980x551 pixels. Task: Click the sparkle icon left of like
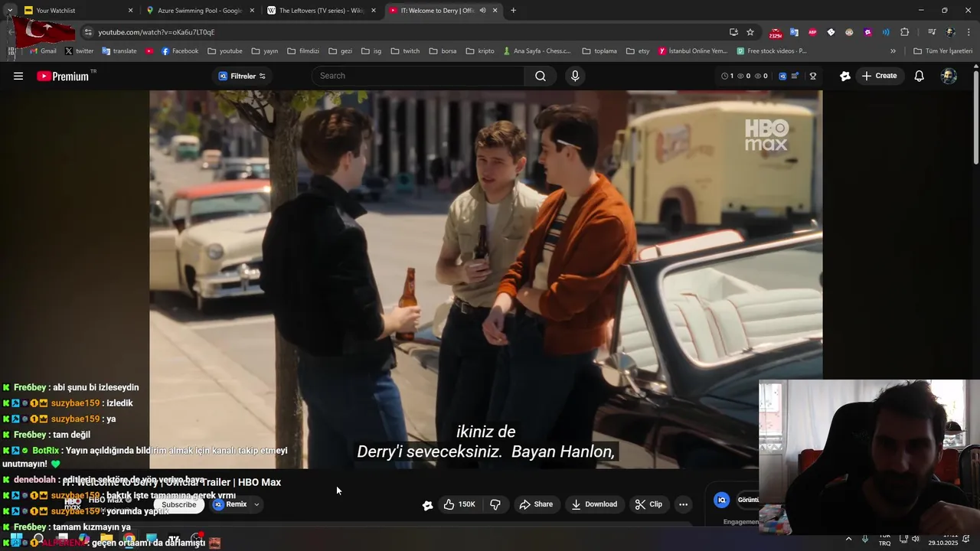tap(427, 504)
